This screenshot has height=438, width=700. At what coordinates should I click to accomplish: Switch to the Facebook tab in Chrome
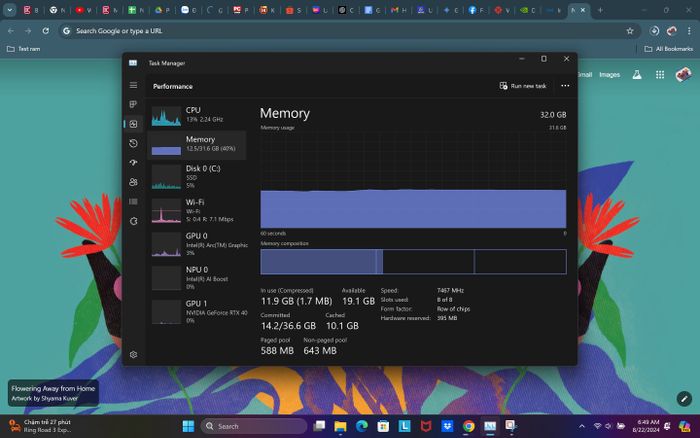click(475, 10)
